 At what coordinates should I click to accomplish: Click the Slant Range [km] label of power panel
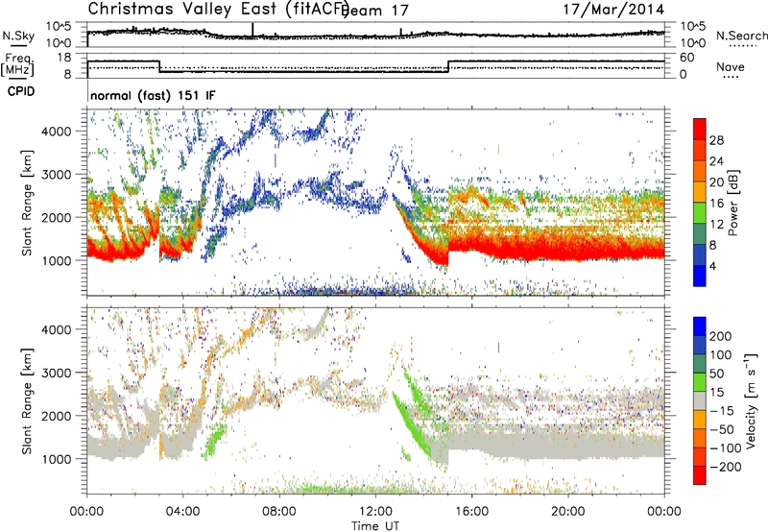click(27, 203)
